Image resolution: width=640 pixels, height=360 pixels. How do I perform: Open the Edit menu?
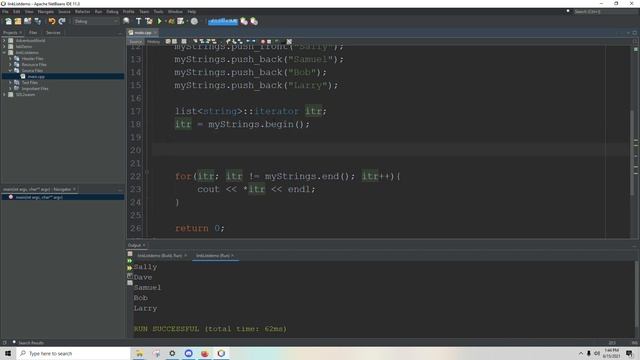[x=16, y=11]
